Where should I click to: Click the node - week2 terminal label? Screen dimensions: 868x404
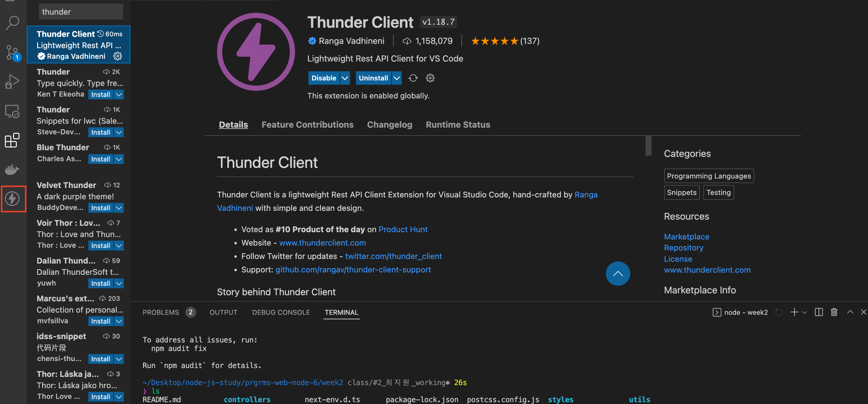click(740, 312)
